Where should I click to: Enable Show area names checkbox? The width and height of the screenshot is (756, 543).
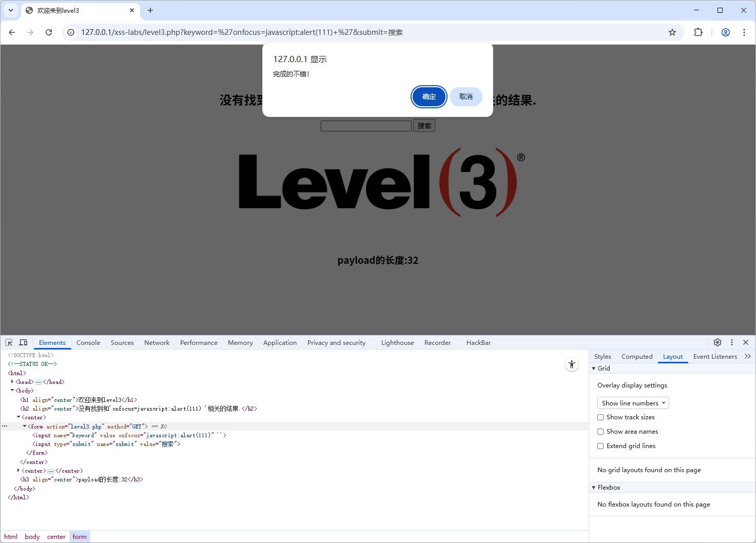(x=600, y=432)
